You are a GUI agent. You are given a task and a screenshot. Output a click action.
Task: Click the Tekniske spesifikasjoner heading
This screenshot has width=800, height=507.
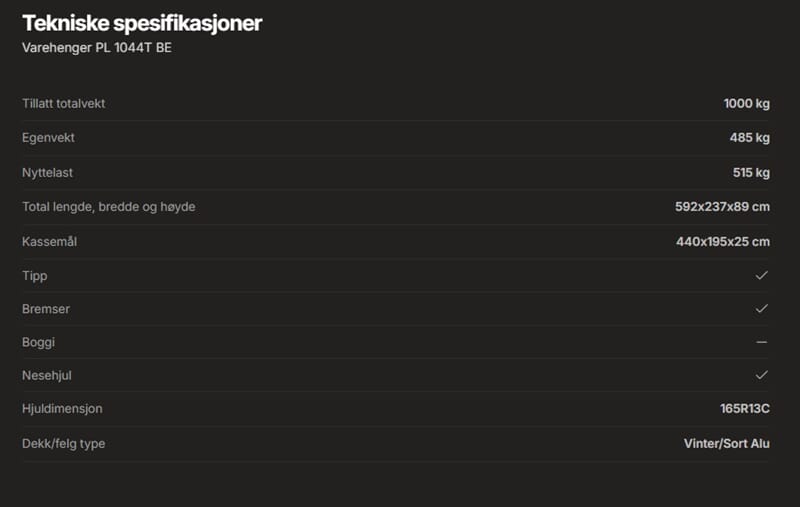tap(142, 23)
